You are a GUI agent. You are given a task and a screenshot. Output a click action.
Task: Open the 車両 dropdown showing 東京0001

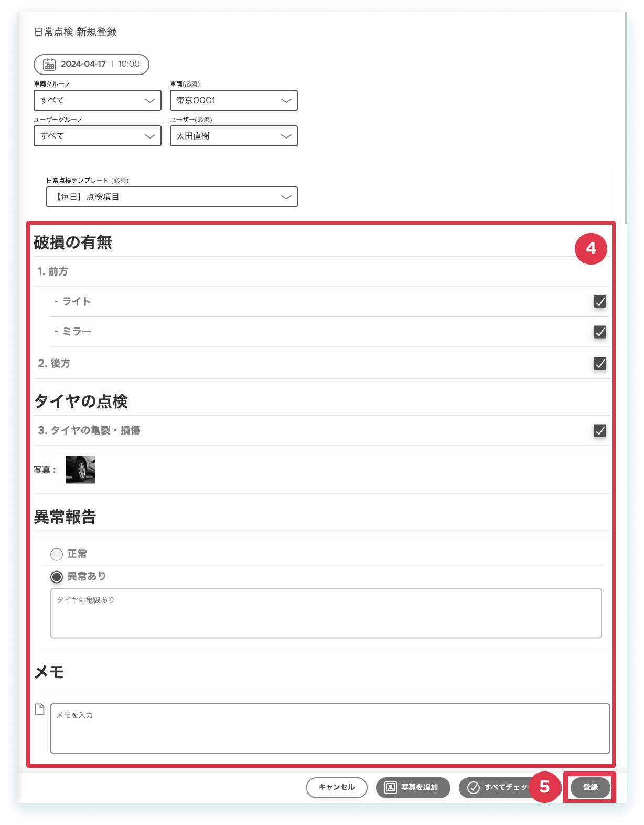pos(234,100)
